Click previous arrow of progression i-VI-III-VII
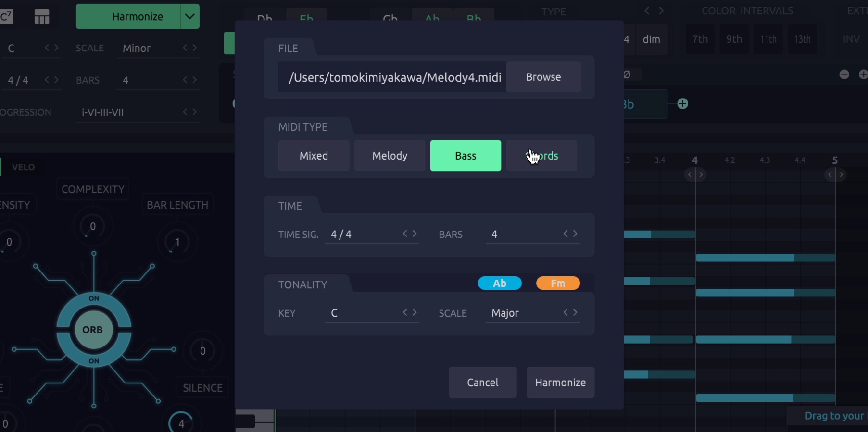 [x=185, y=112]
